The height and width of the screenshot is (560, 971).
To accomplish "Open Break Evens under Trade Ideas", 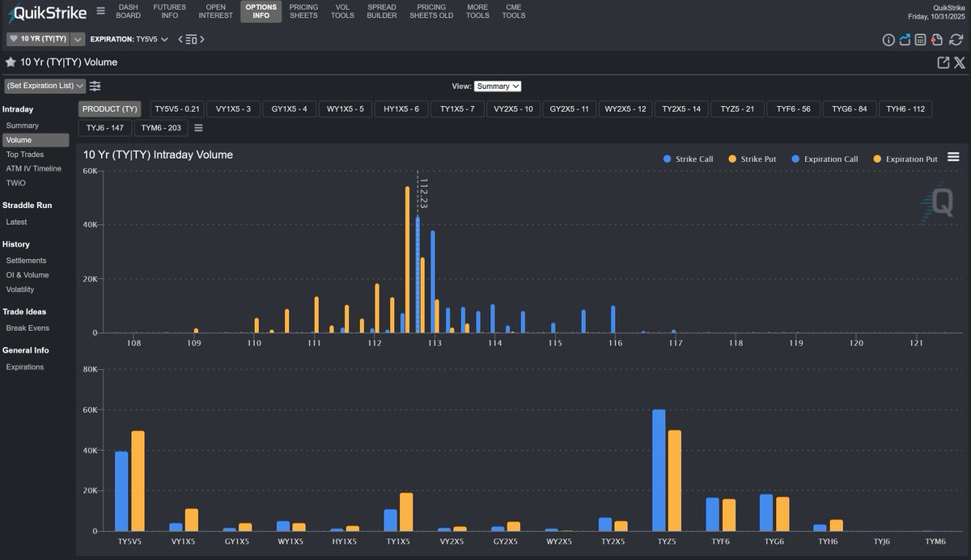I will [x=26, y=328].
